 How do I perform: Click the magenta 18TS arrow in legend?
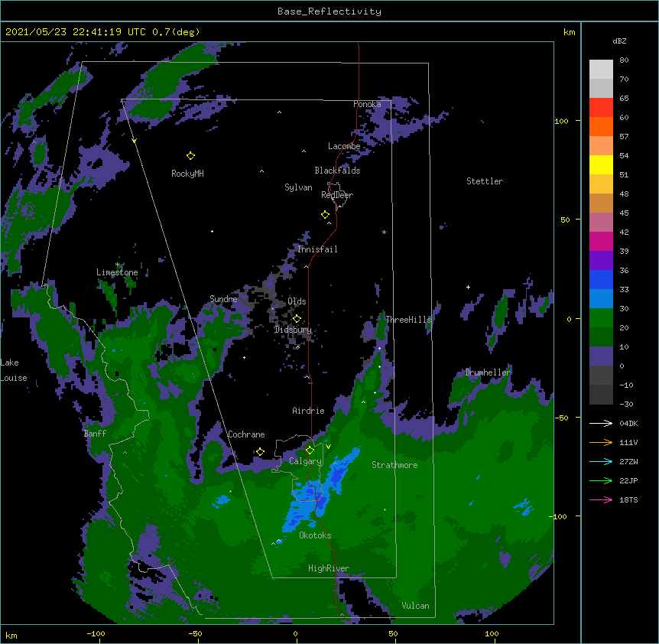click(x=601, y=499)
